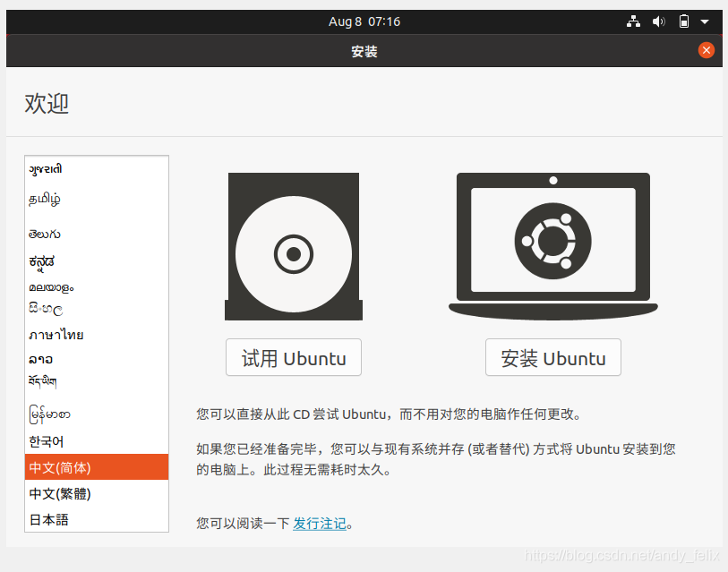The image size is (728, 572).
Task: Select 한국어 in the language list
Action: point(97,441)
